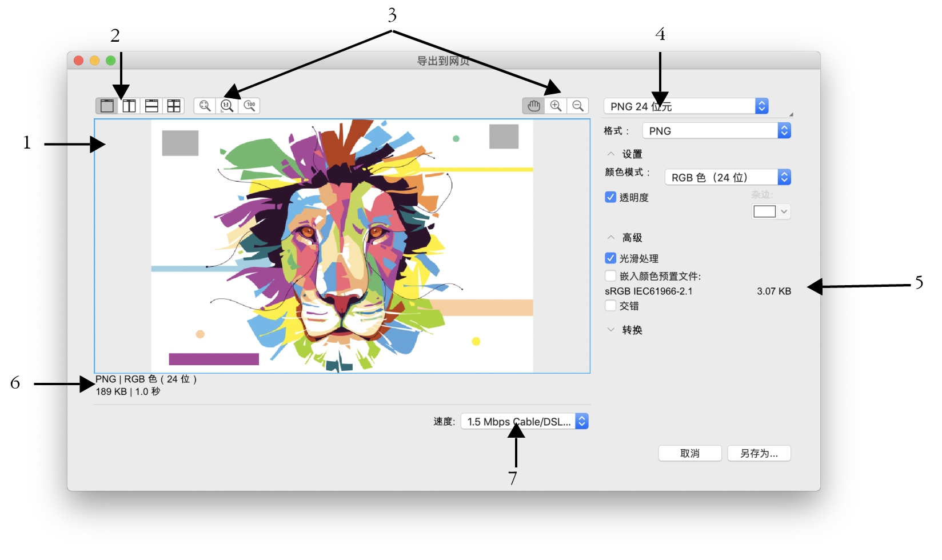
Task: Click the zoom in magnifier
Action: coord(556,106)
